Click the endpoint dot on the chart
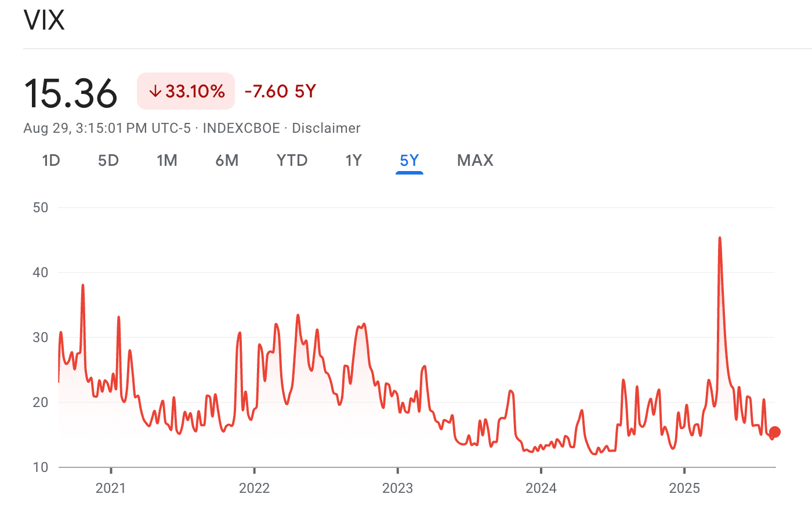This screenshot has height=523, width=812. [774, 432]
